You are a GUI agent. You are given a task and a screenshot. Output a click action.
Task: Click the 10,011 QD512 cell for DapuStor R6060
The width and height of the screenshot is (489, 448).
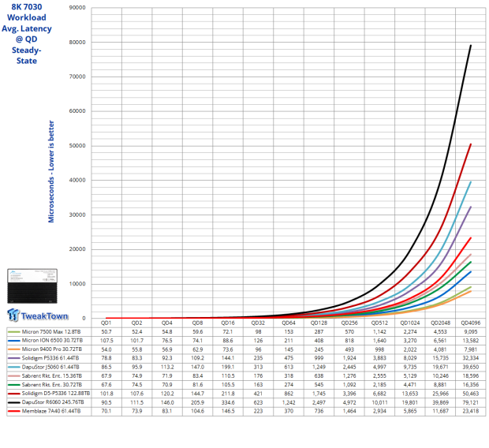click(379, 402)
